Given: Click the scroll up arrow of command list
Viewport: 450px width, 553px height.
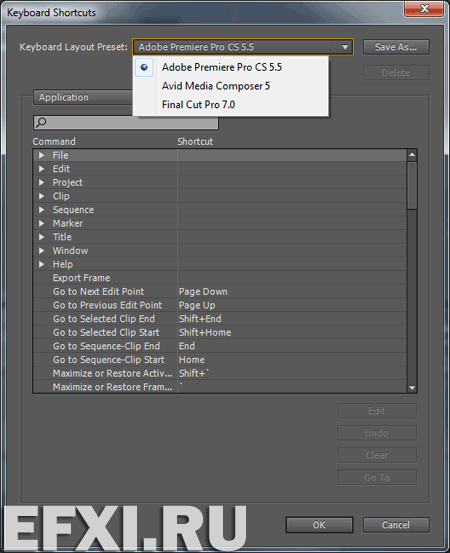Looking at the screenshot, I should (x=412, y=155).
